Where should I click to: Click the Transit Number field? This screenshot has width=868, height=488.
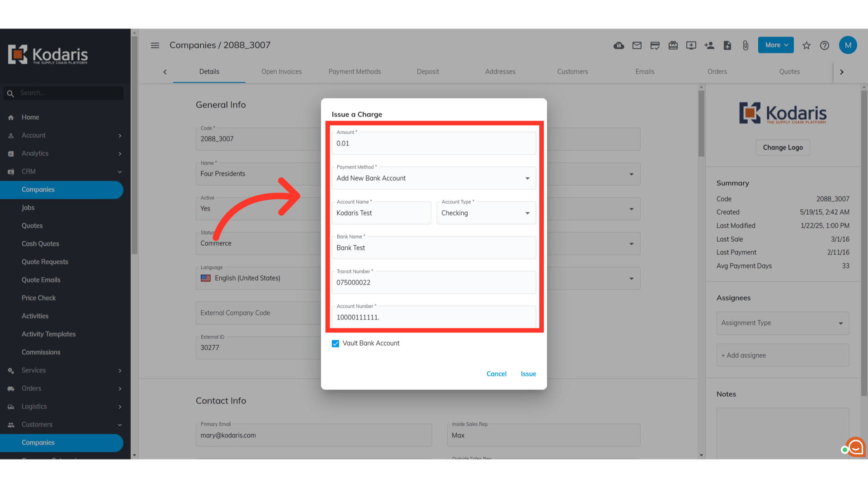point(434,283)
